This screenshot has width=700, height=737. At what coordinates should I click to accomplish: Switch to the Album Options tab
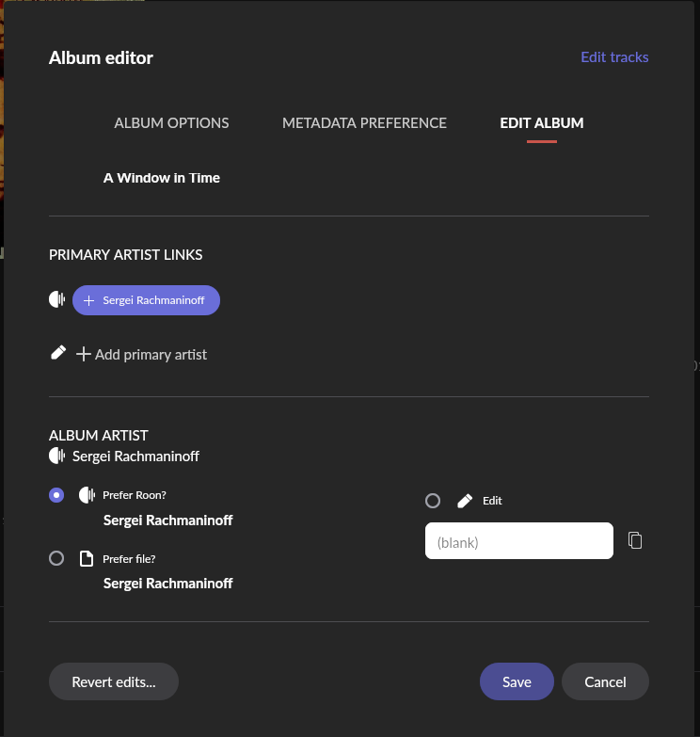point(171,123)
